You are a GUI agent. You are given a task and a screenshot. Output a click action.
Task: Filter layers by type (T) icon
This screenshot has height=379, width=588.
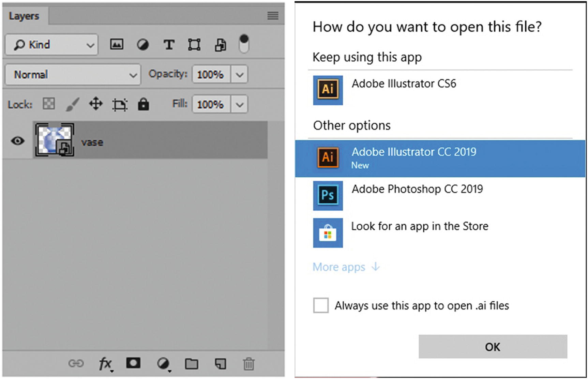click(x=169, y=45)
